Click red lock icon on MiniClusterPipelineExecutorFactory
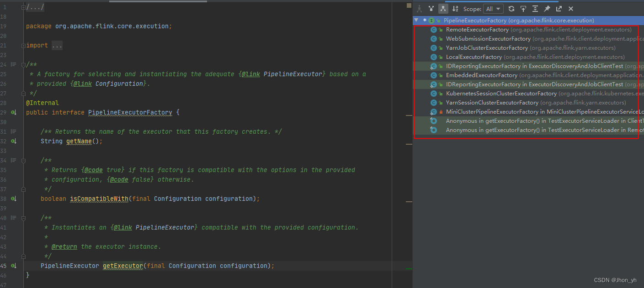 pyautogui.click(x=441, y=112)
